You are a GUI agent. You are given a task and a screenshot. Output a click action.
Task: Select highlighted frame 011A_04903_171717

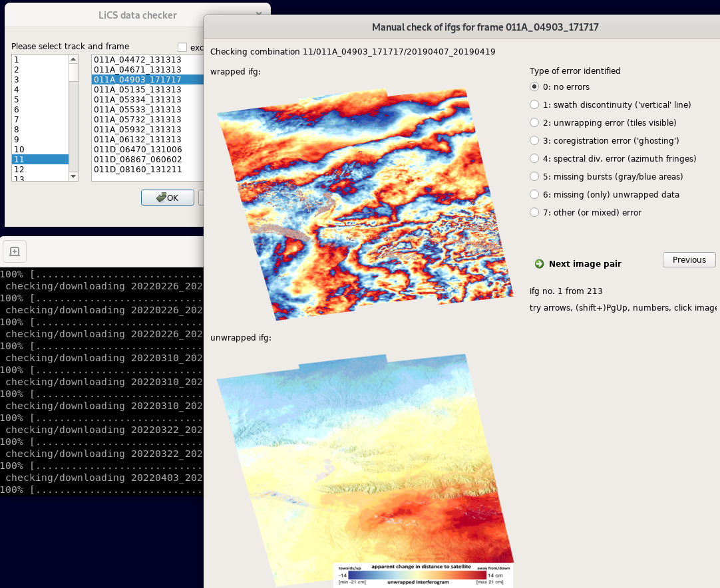[148, 79]
